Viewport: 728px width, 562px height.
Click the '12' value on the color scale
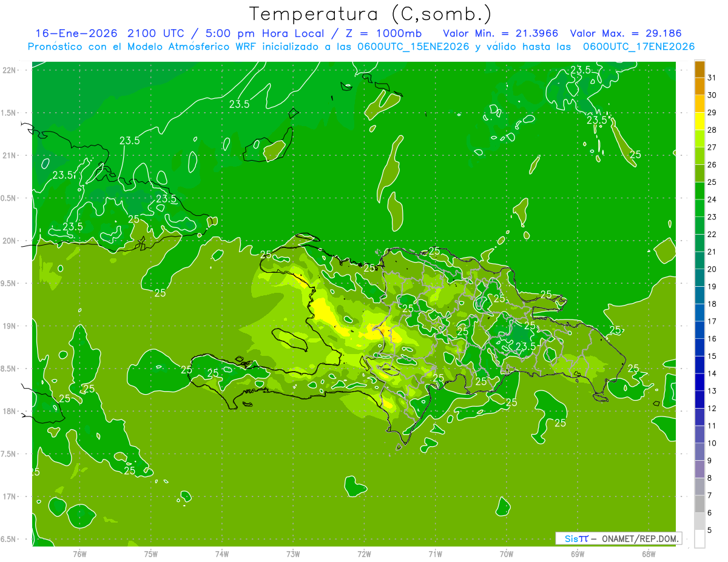pos(712,409)
